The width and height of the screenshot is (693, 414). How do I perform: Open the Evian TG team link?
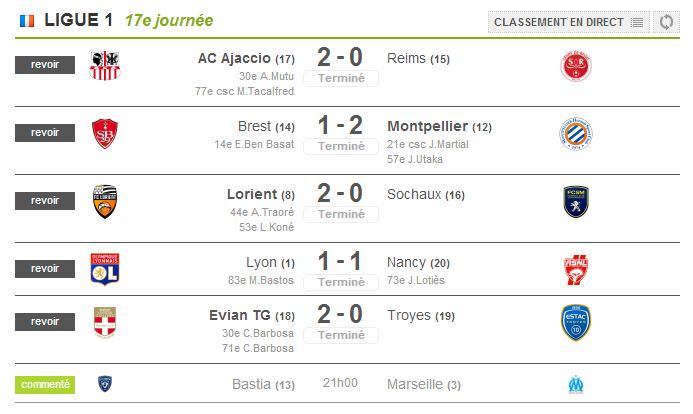(240, 315)
